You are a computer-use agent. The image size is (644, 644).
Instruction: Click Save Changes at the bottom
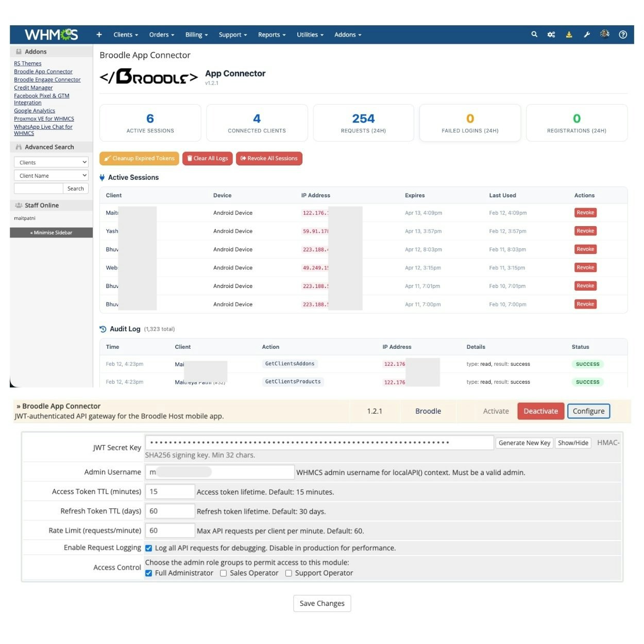[x=321, y=603]
